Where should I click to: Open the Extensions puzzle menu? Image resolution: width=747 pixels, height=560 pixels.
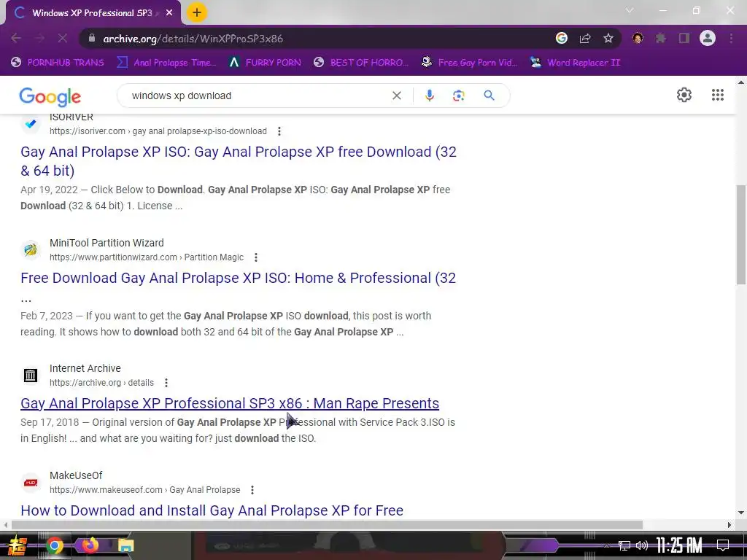click(x=661, y=38)
